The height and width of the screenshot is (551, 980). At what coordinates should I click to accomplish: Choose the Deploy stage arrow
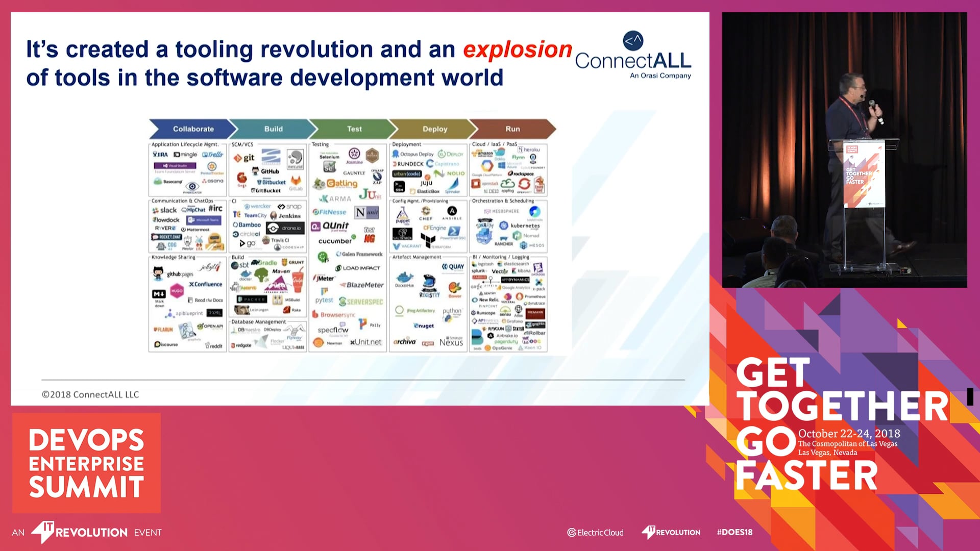(434, 129)
